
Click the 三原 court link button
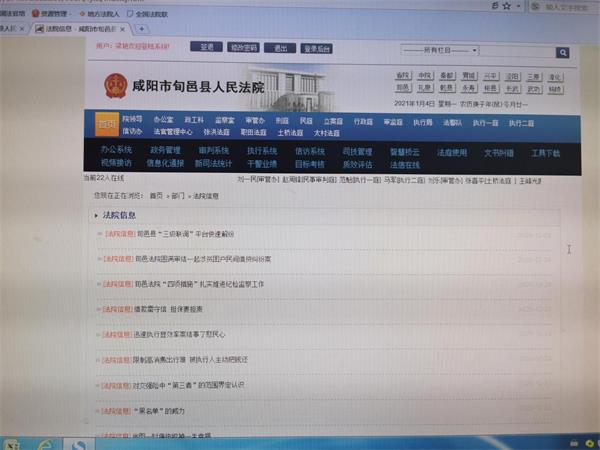534,77
